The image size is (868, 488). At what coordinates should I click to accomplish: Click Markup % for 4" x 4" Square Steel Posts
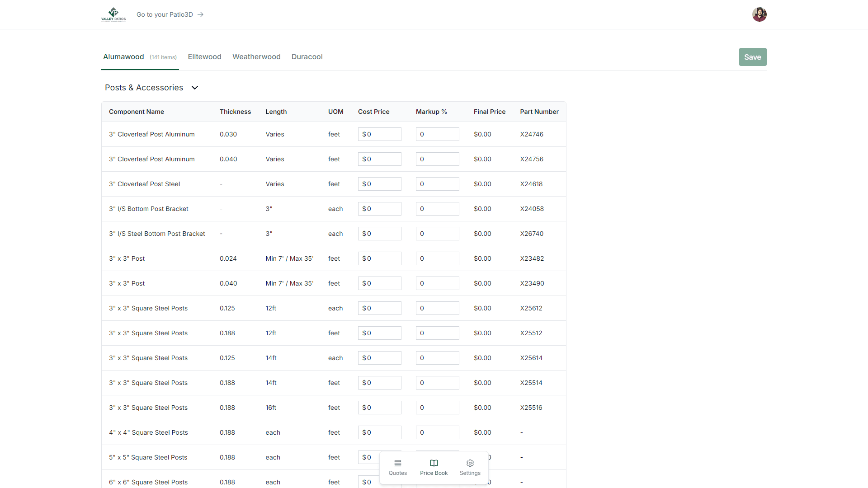437,432
